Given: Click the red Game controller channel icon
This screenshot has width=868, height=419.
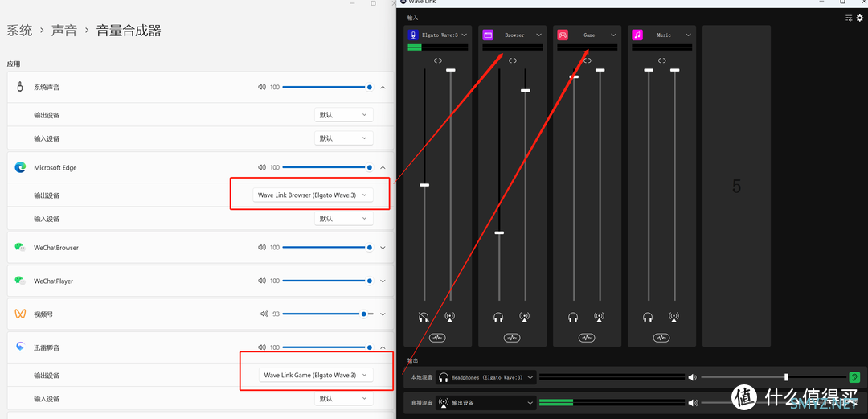Looking at the screenshot, I should 563,35.
